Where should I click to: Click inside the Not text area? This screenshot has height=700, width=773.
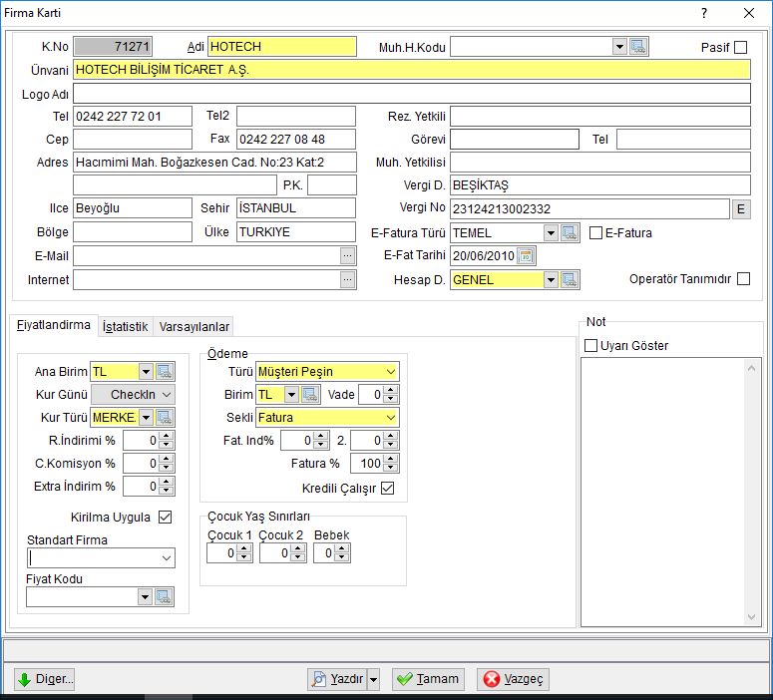[x=663, y=492]
